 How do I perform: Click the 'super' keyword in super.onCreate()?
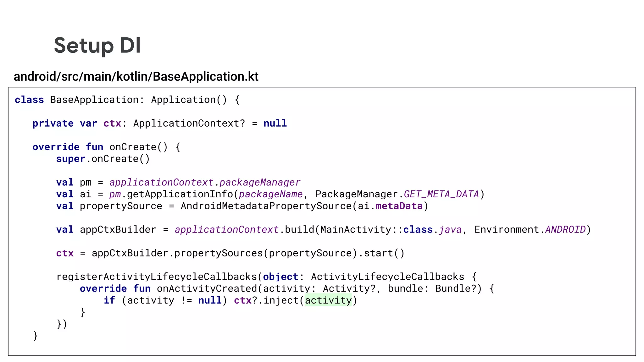tap(70, 159)
